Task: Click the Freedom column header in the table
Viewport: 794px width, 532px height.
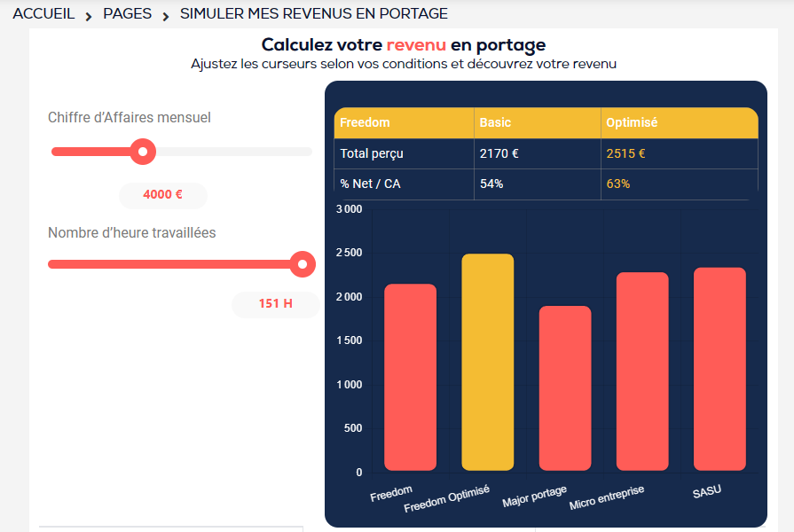Action: (404, 122)
